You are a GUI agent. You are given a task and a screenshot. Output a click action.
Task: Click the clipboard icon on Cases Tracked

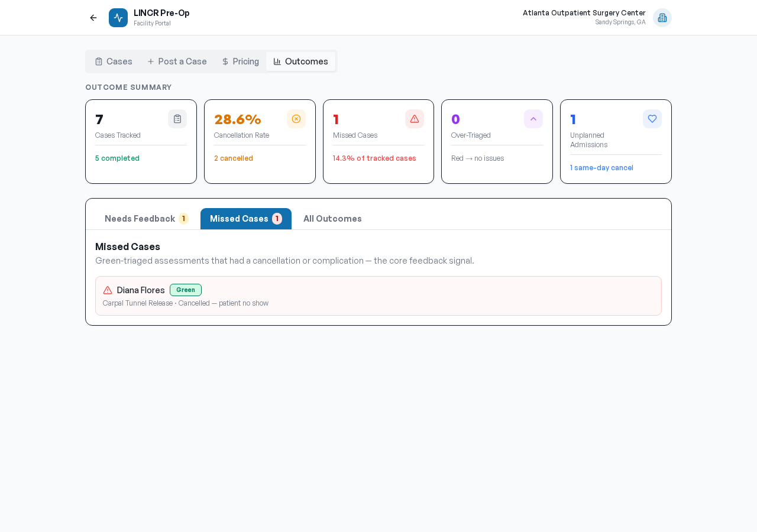pos(177,119)
